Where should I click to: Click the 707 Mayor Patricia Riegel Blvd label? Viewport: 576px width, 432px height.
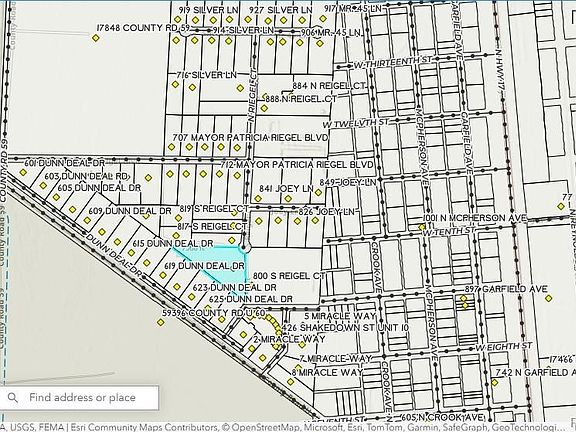250,137
